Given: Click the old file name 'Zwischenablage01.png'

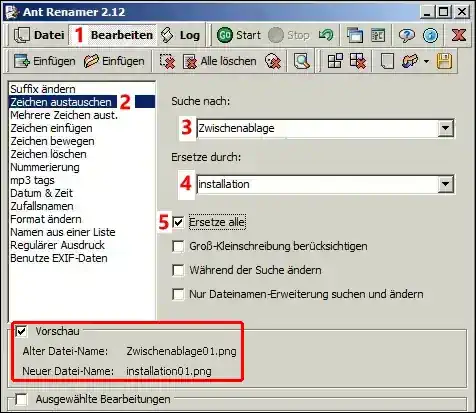Looking at the screenshot, I should pyautogui.click(x=181, y=351).
